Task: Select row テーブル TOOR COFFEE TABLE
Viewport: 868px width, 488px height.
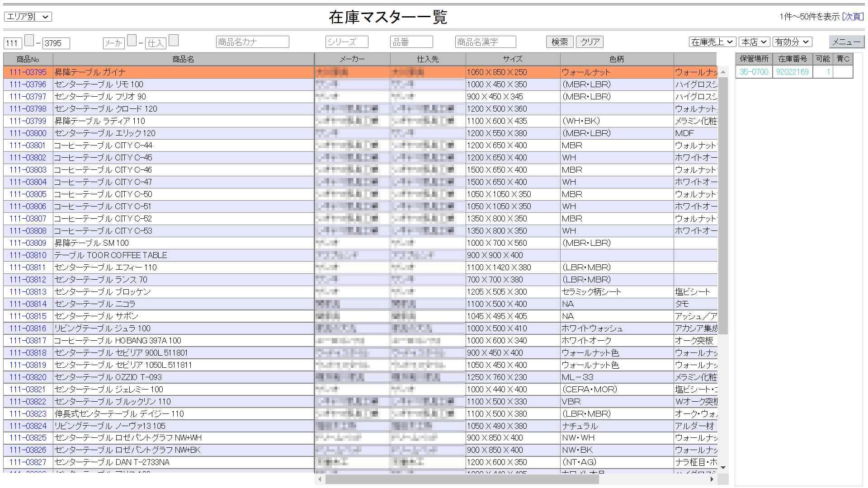Action: pos(360,255)
